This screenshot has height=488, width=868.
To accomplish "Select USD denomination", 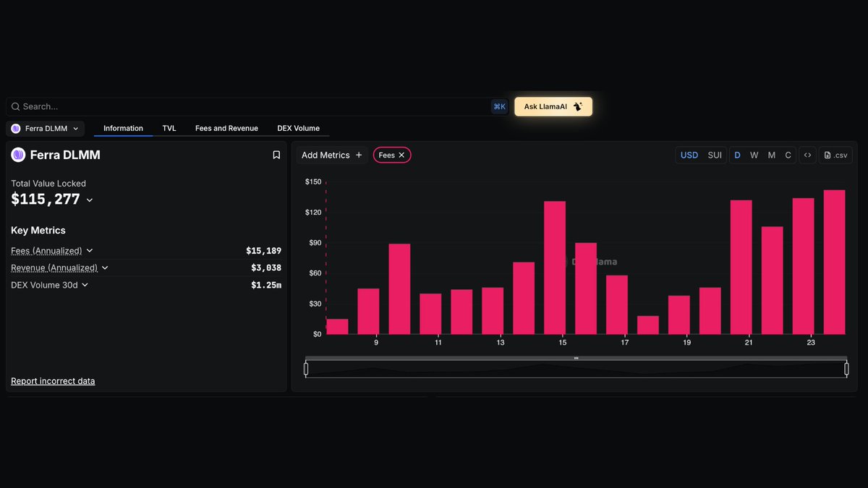I will click(x=689, y=155).
